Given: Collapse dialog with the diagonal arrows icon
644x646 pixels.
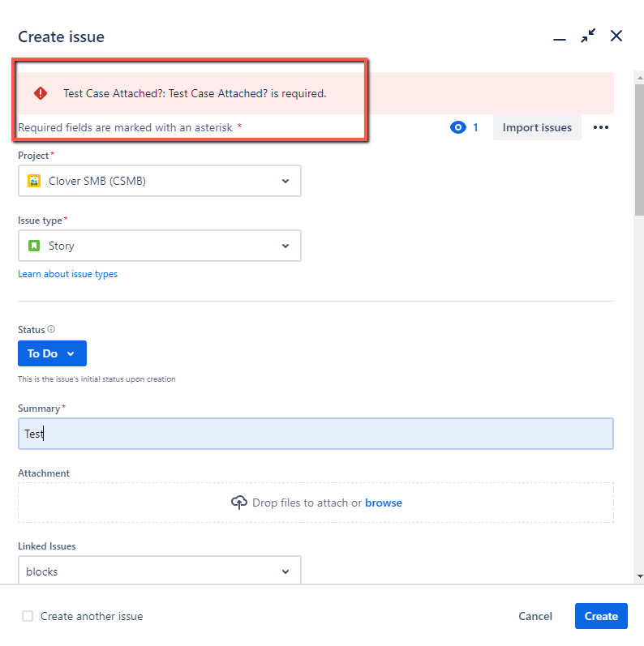Looking at the screenshot, I should [588, 36].
